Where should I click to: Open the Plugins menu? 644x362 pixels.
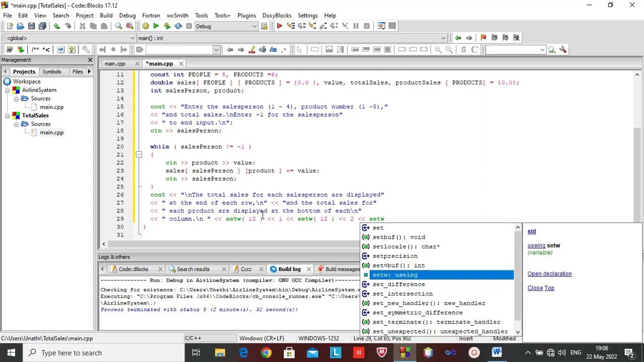coord(247,16)
